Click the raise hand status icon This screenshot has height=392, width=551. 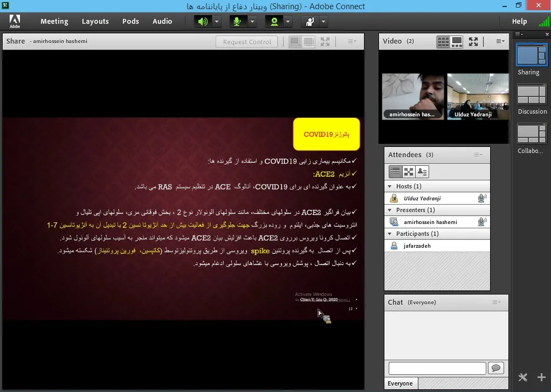[x=309, y=22]
